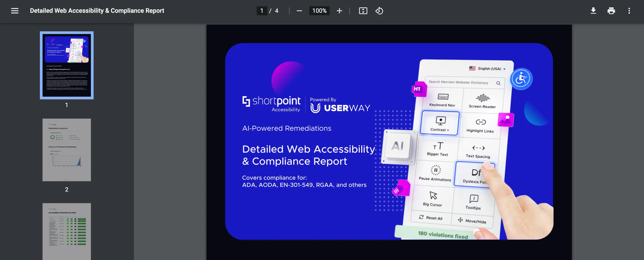Click the Detailed Web Accessibility heading
Screen dimensions: 644x260
(x=309, y=155)
